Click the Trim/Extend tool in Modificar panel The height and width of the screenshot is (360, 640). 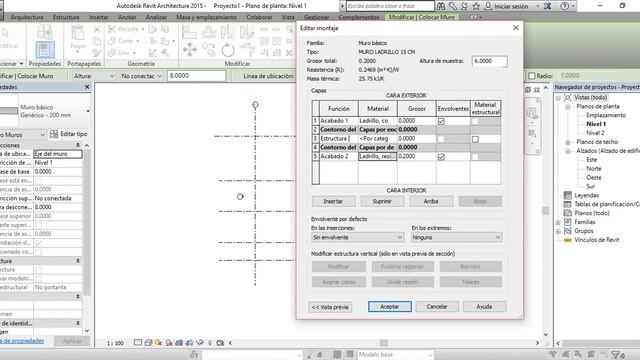point(247,50)
